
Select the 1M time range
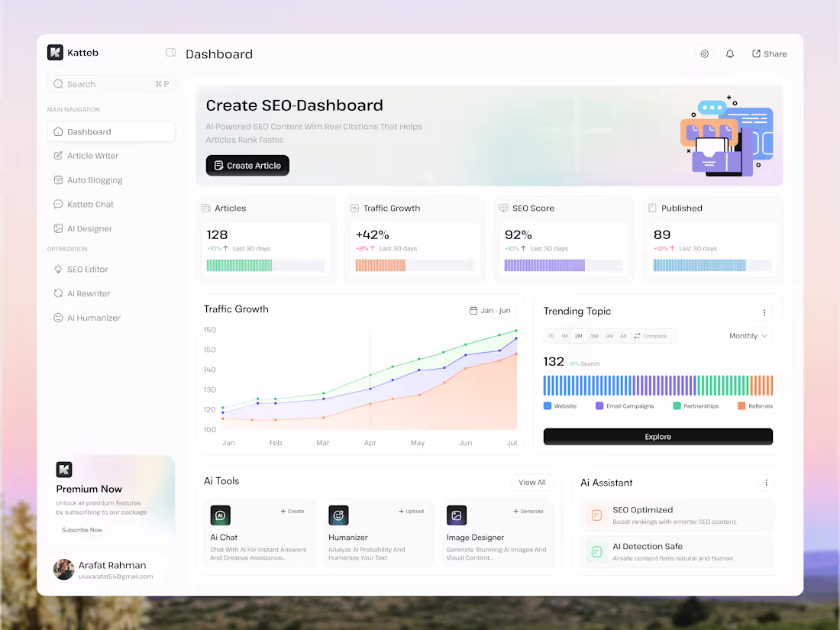(x=564, y=337)
